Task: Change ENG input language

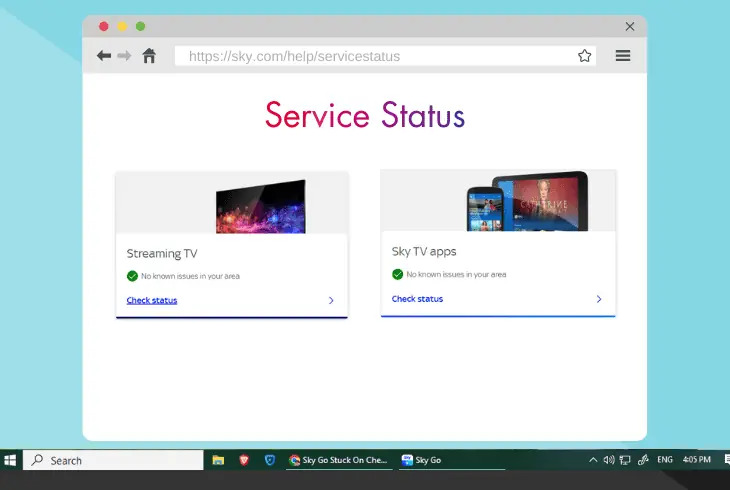Action: click(x=665, y=460)
